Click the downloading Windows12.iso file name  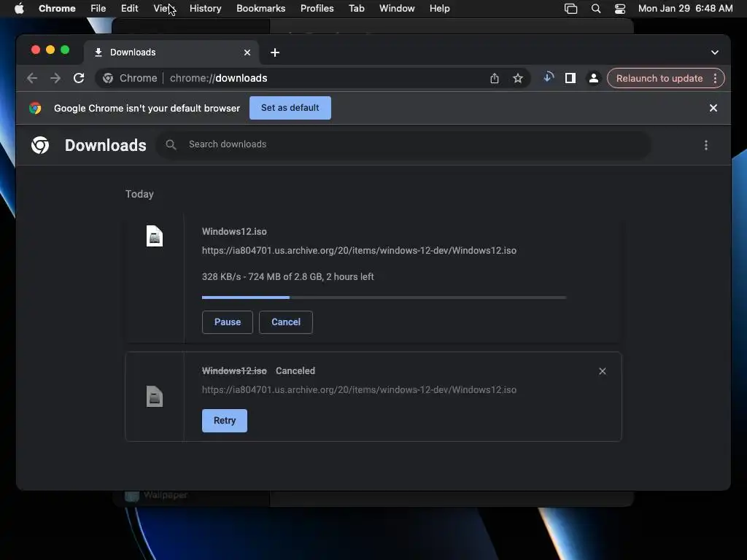(x=234, y=231)
